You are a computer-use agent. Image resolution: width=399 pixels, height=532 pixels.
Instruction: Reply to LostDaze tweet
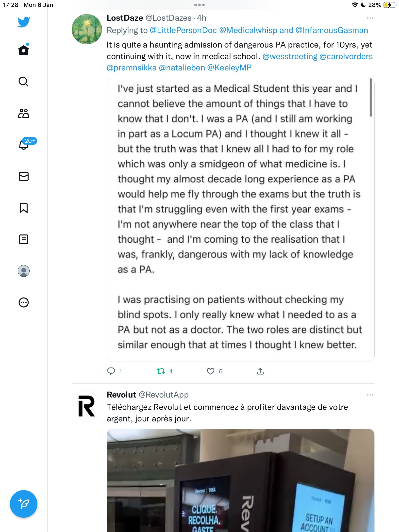(x=111, y=371)
